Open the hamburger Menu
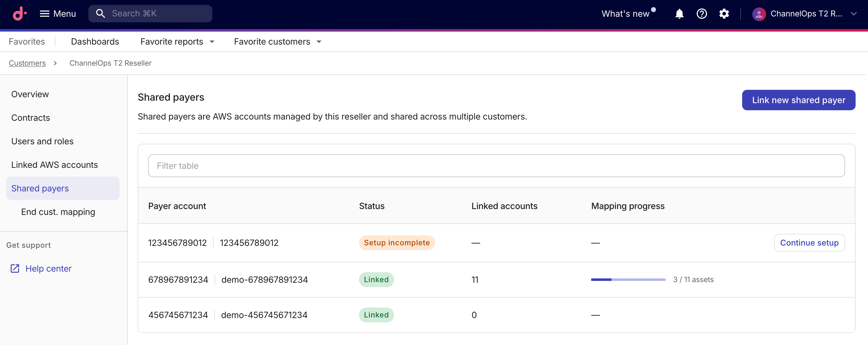 tap(58, 13)
